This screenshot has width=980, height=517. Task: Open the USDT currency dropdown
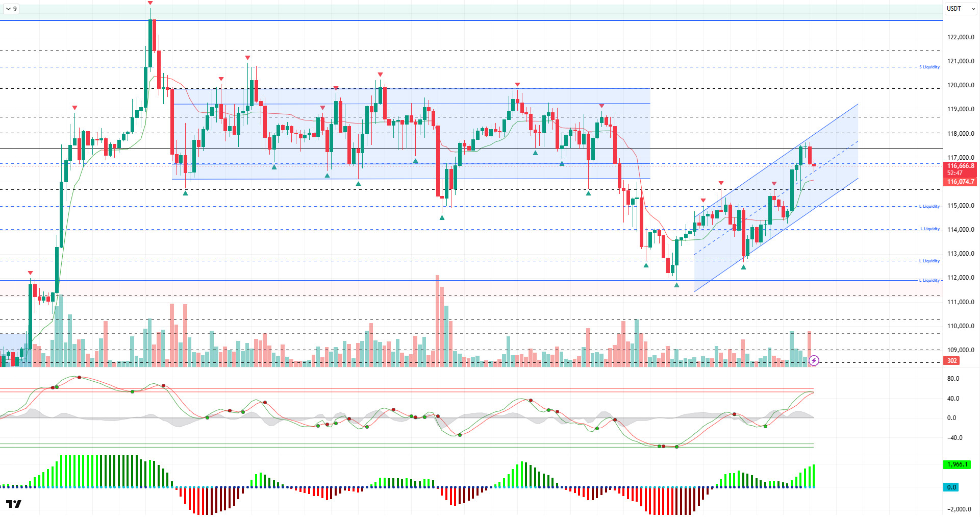click(961, 9)
